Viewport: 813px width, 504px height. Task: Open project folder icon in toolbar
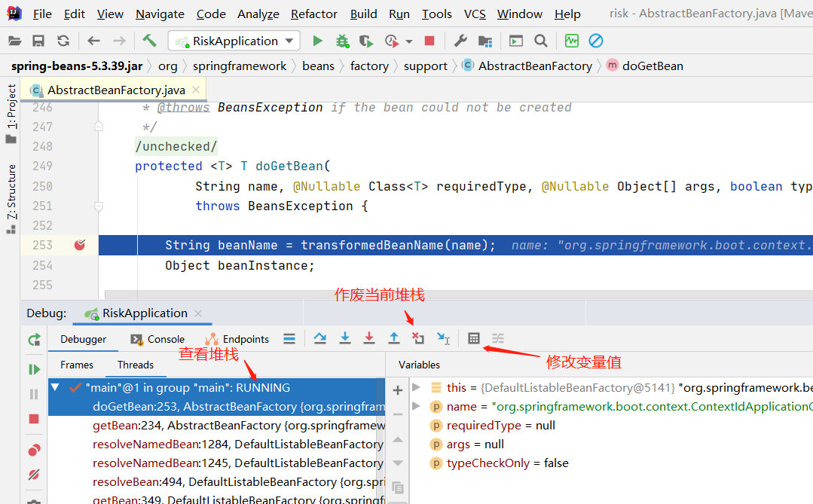coord(15,41)
